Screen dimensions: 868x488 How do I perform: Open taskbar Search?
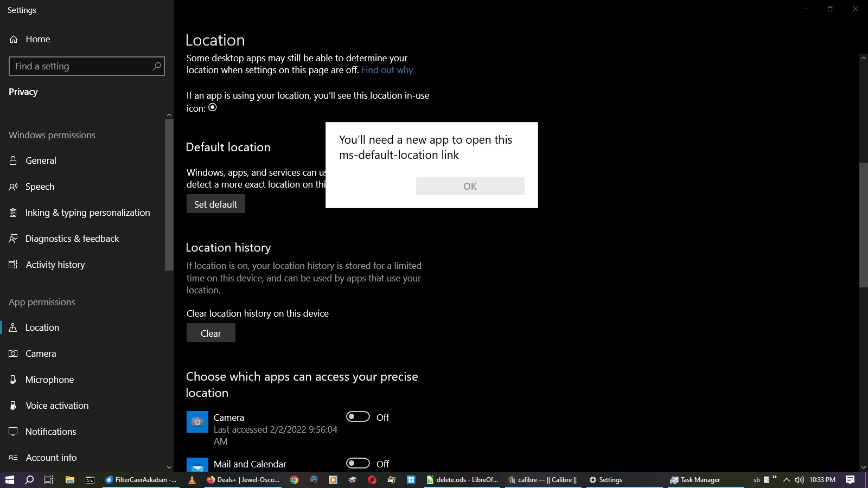pos(29,480)
